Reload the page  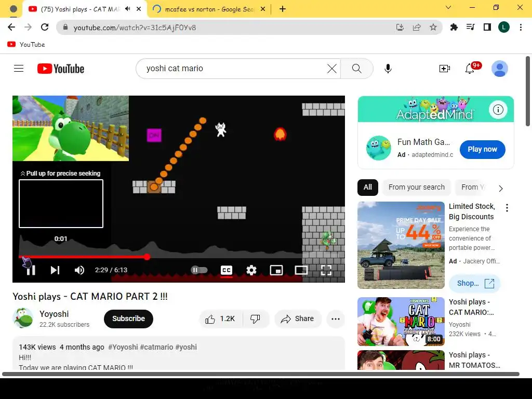coord(45,27)
